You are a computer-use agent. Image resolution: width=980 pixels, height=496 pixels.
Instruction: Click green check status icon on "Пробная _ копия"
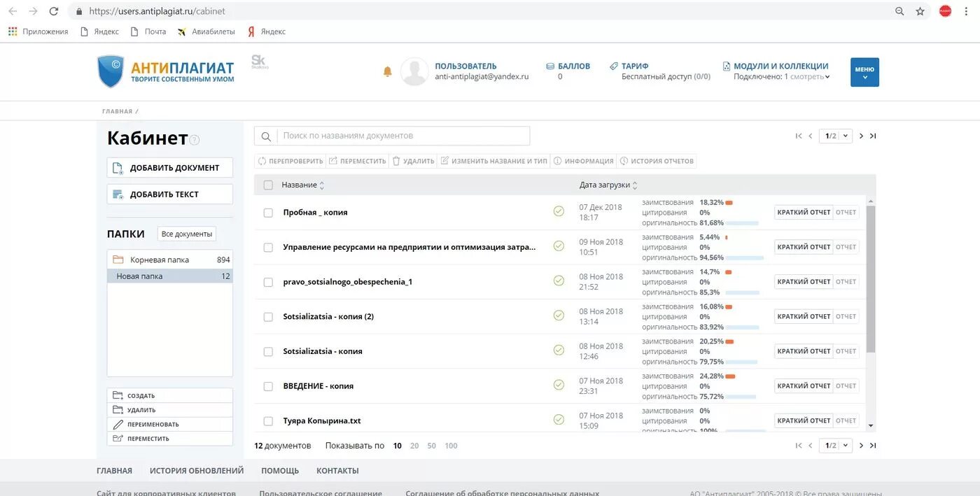pyautogui.click(x=559, y=211)
